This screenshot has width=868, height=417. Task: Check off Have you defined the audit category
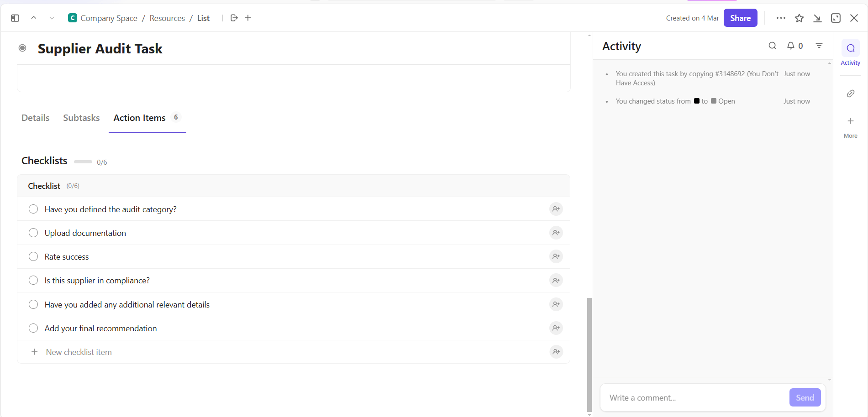click(x=33, y=209)
